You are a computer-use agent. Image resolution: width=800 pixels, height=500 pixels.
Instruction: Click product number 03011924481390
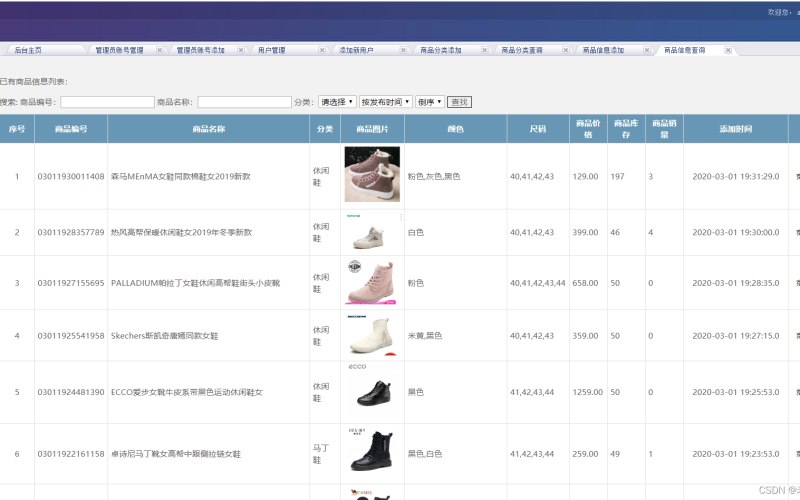coord(71,392)
